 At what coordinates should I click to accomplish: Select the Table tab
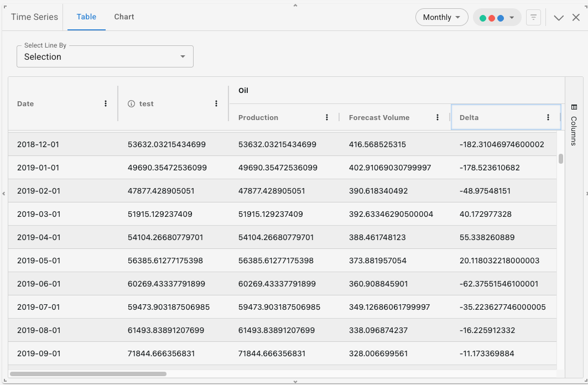(86, 17)
